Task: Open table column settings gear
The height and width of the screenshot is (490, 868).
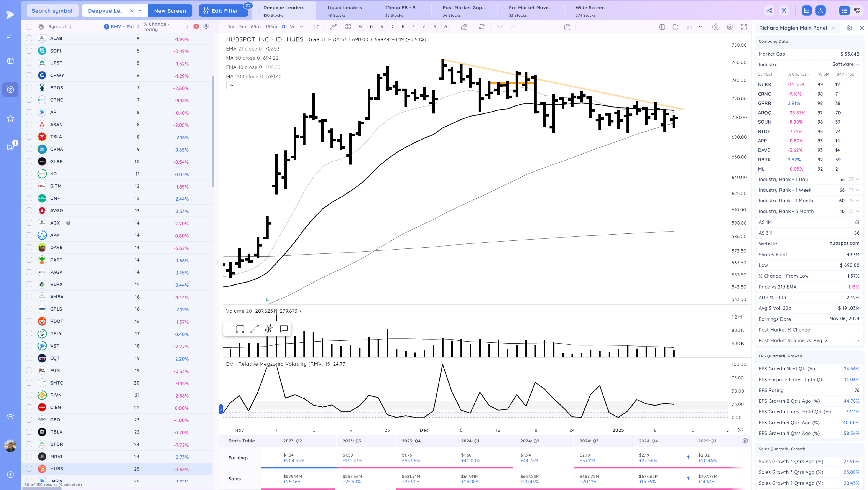Action: (206, 26)
